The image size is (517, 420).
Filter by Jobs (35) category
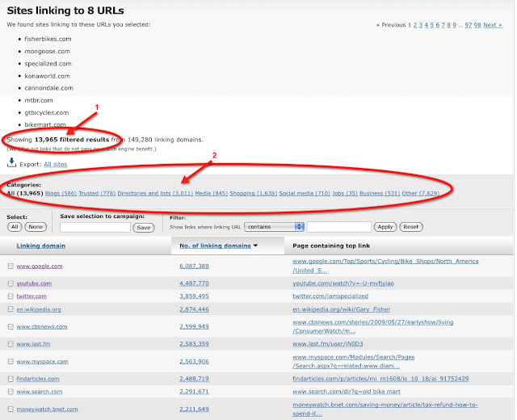pos(345,193)
